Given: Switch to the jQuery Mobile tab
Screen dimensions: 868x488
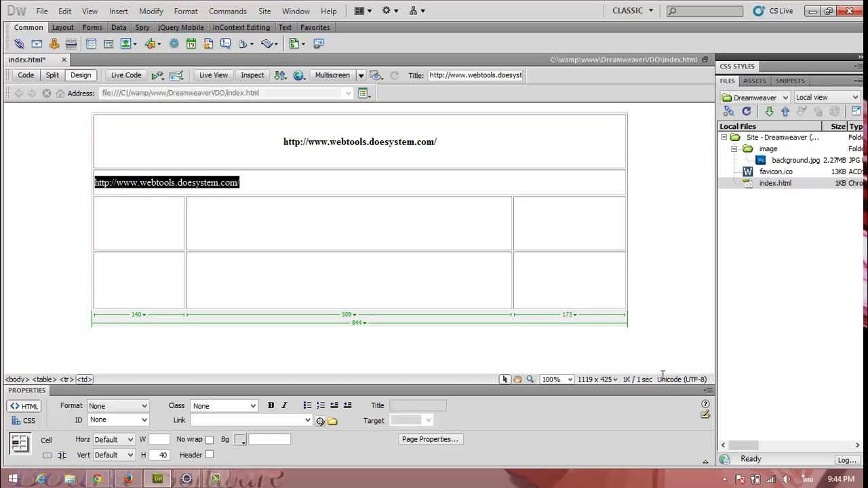Looking at the screenshot, I should tap(181, 28).
